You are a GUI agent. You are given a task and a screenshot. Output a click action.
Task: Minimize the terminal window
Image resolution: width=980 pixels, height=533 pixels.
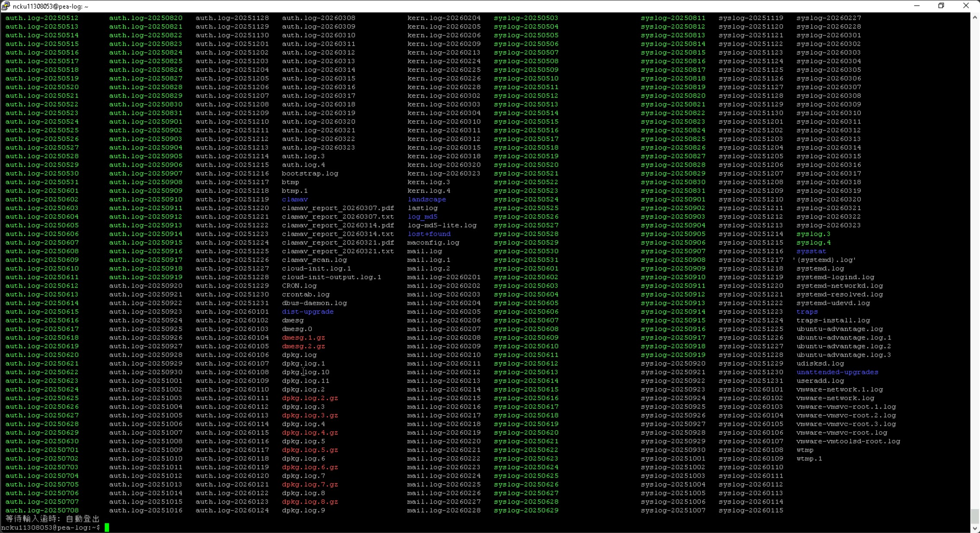[916, 6]
